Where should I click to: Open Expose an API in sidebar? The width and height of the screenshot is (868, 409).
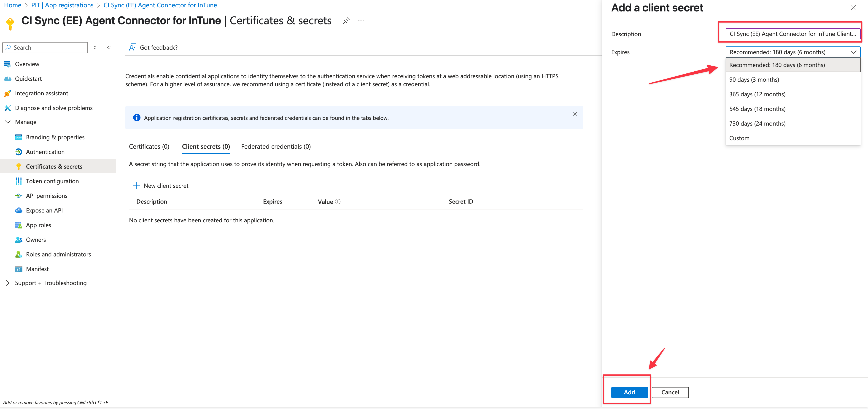(44, 210)
